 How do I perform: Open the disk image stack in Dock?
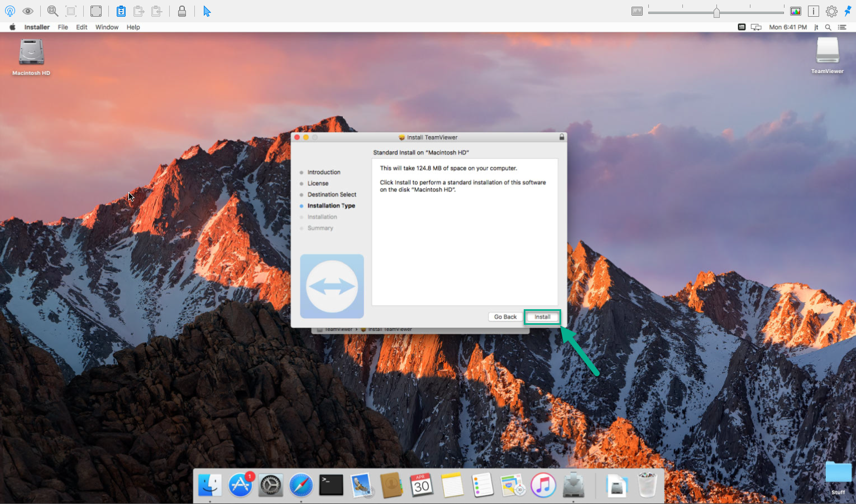coord(617,486)
